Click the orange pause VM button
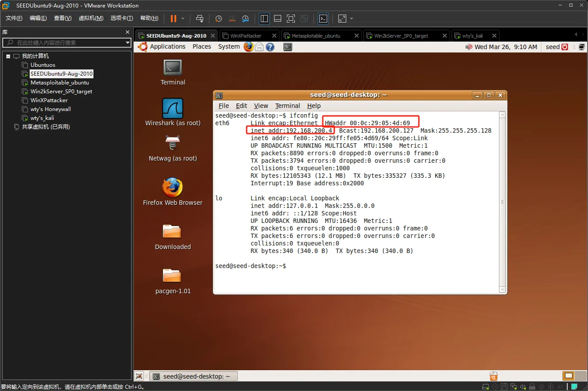Screen dimensions: 588x391 coord(173,19)
